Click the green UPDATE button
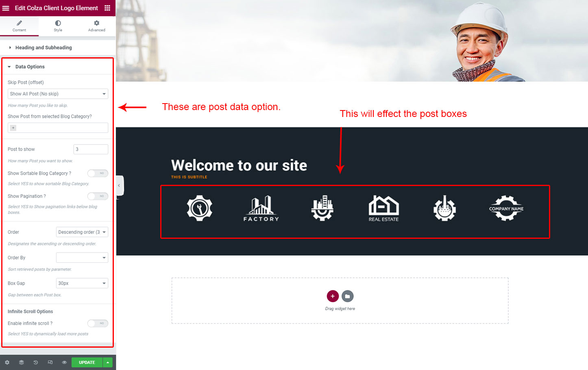 point(87,362)
